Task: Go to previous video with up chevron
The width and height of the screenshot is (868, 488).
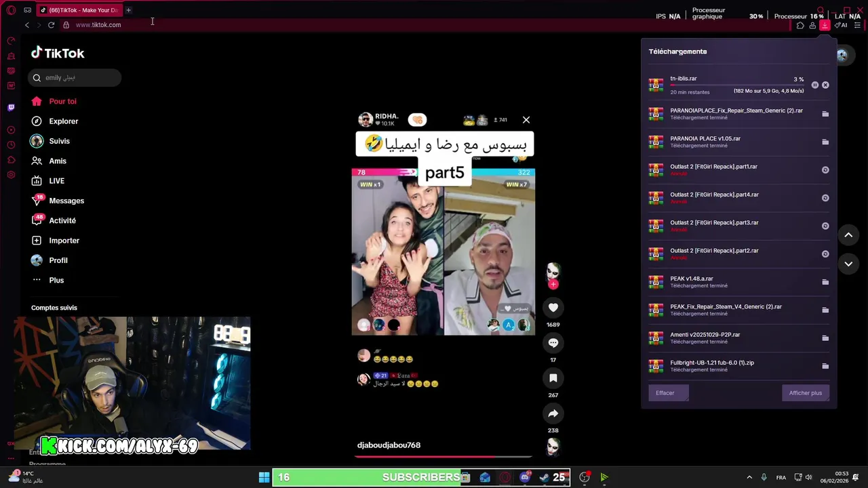Action: pyautogui.click(x=848, y=235)
